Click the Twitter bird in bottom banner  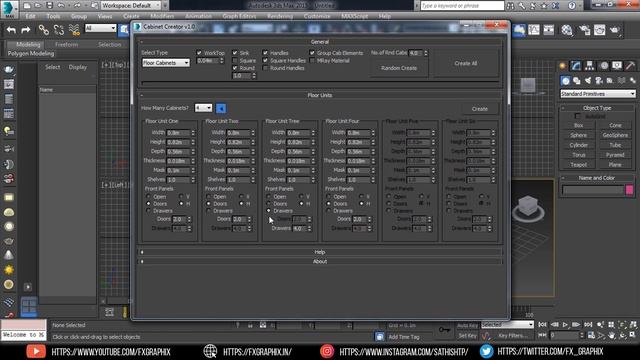[486, 351]
